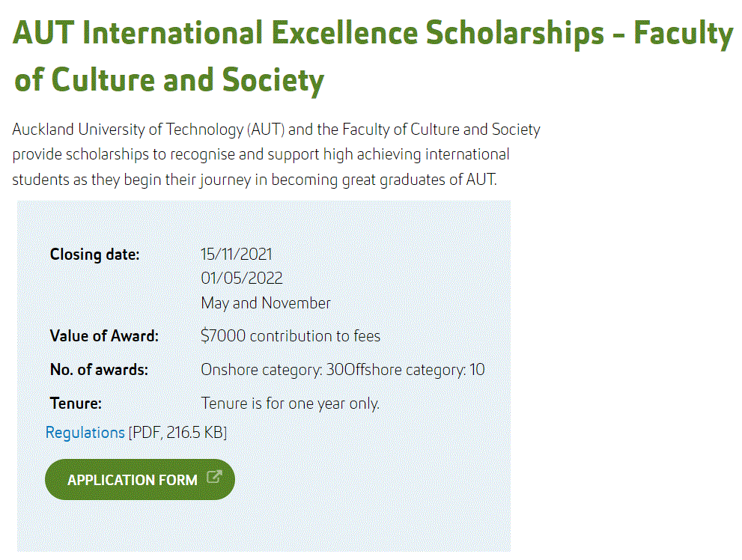Click 'Auckland University of Technology (AUT)' intro text
This screenshot has width=742, height=560.
click(148, 130)
